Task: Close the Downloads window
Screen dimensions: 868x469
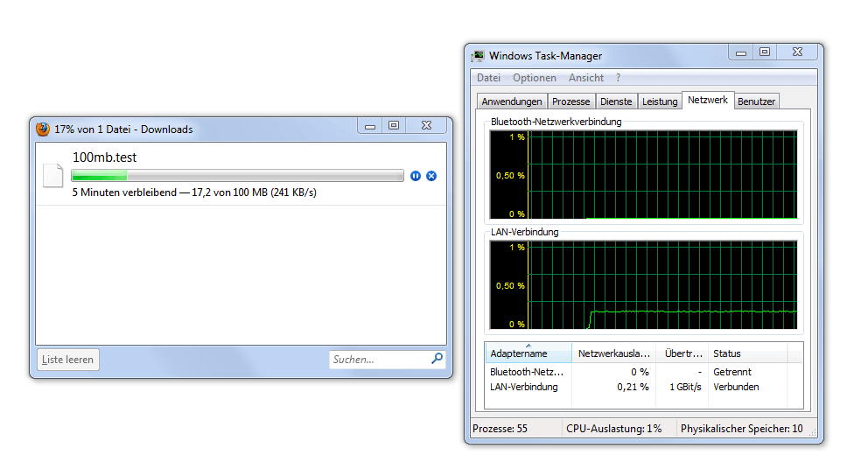Action: point(426,126)
